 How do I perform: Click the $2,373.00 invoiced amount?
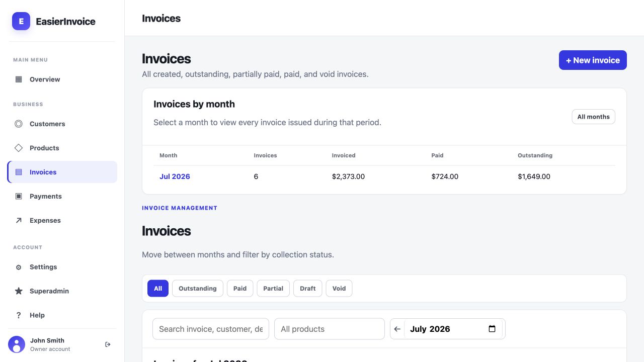(x=348, y=176)
